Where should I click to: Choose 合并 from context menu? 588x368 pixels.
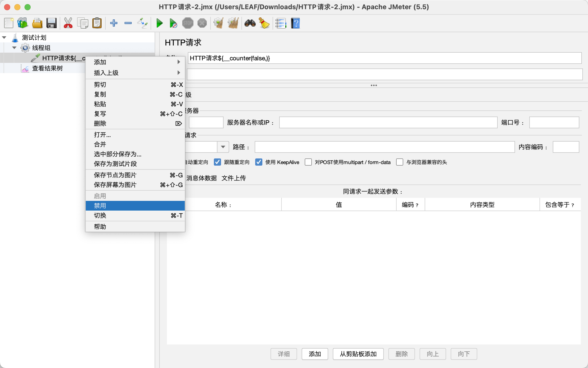pyautogui.click(x=135, y=144)
